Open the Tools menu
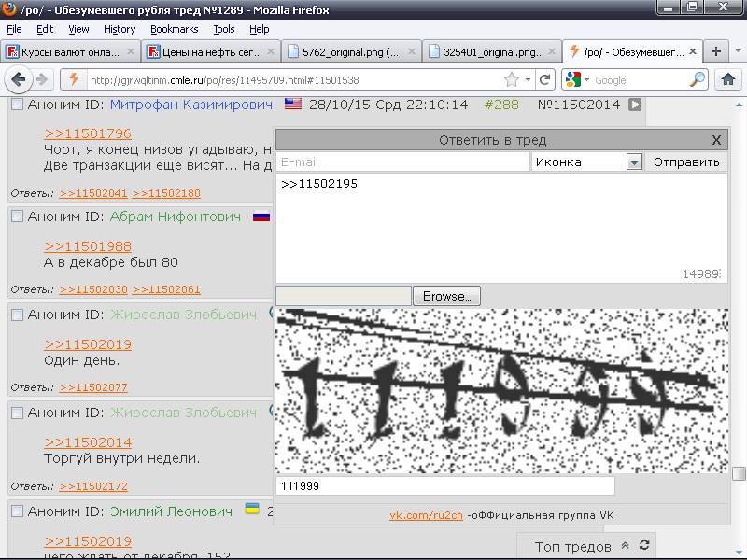747x560 pixels. click(x=224, y=29)
